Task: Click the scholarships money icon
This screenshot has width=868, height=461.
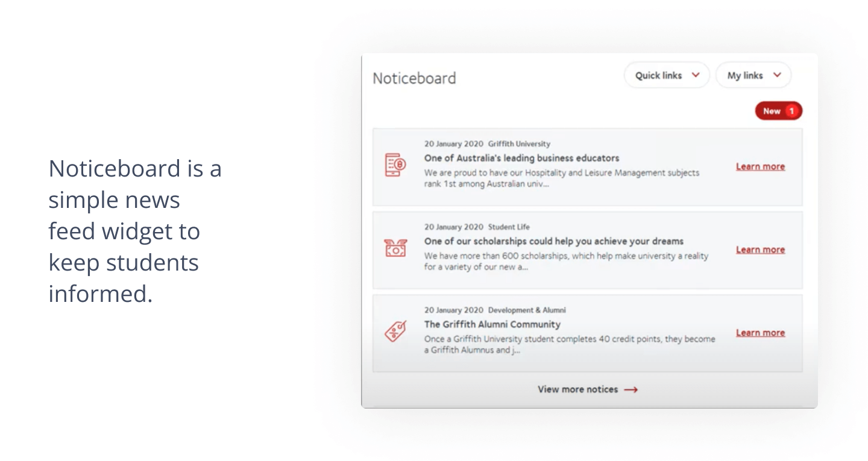Action: [x=395, y=248]
